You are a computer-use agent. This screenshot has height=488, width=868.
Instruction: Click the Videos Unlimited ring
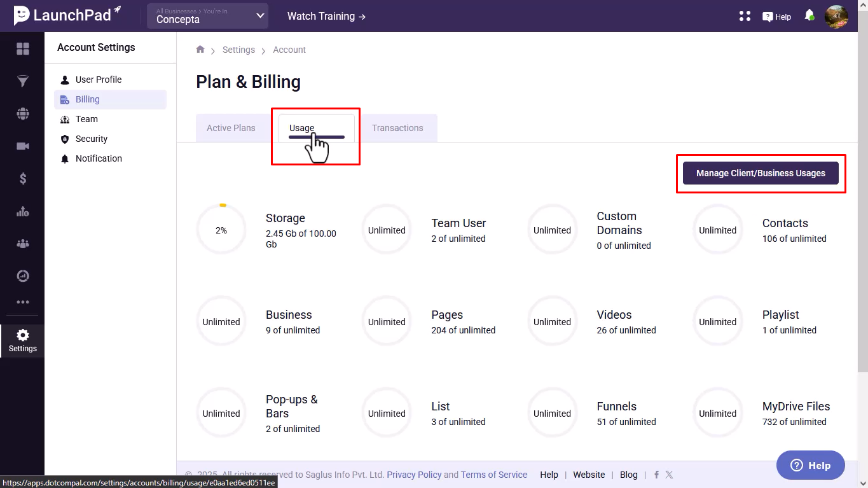(552, 322)
